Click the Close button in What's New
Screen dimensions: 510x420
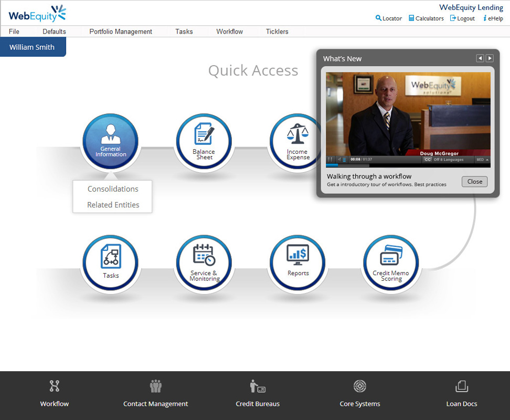point(474,182)
